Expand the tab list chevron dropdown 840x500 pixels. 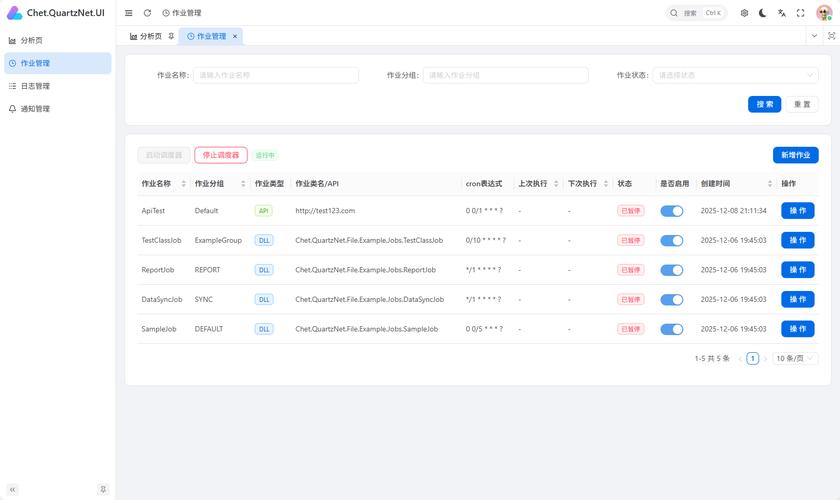point(814,36)
